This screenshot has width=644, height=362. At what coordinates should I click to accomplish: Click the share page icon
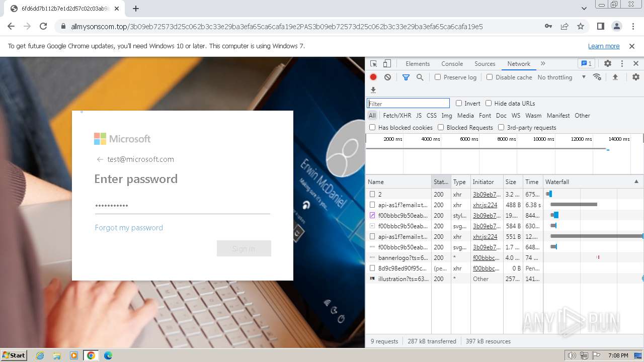[x=565, y=26]
